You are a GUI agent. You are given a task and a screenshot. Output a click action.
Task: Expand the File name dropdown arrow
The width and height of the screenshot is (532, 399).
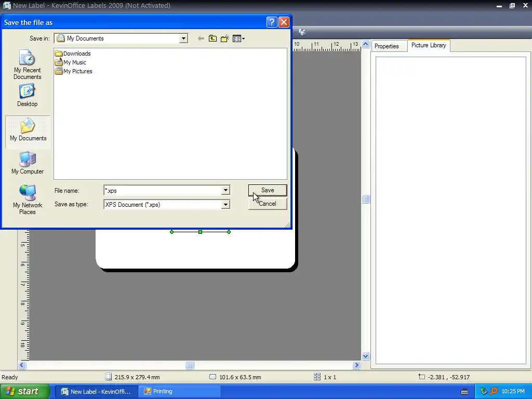[225, 190]
